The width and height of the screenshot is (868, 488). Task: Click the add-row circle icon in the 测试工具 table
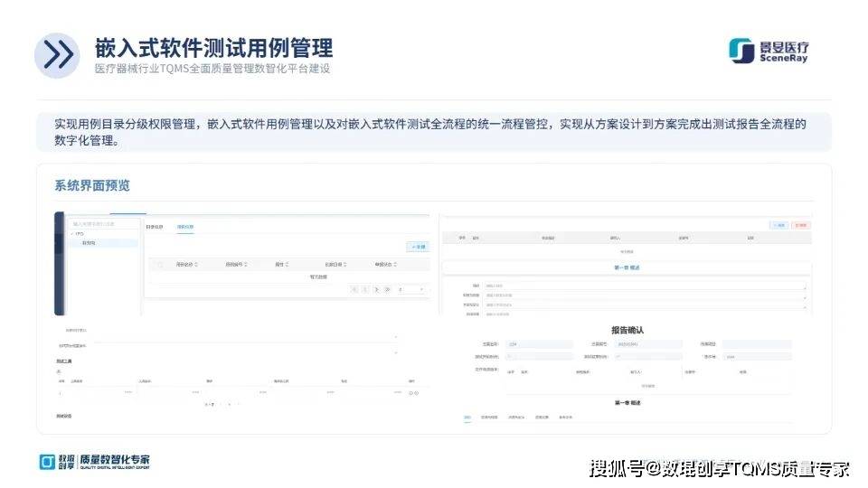click(411, 393)
